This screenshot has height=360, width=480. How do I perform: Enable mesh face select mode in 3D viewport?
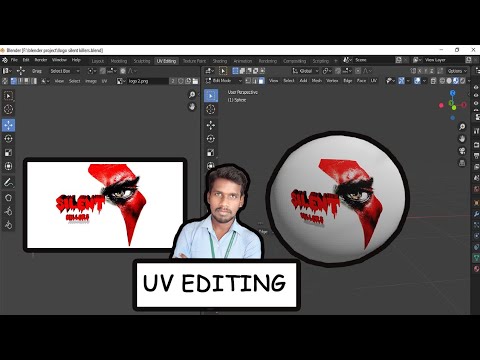coord(261,81)
